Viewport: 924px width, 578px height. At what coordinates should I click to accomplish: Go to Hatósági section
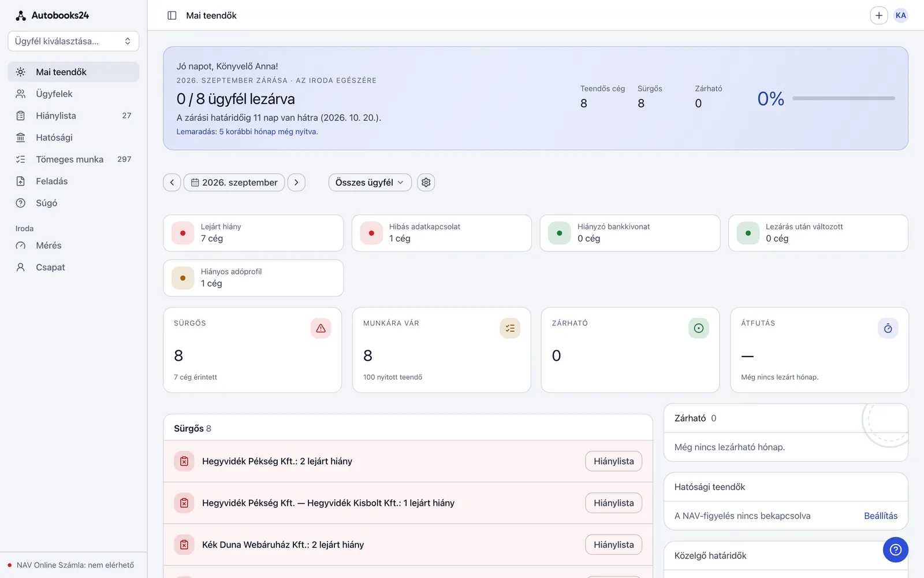tap(73, 138)
